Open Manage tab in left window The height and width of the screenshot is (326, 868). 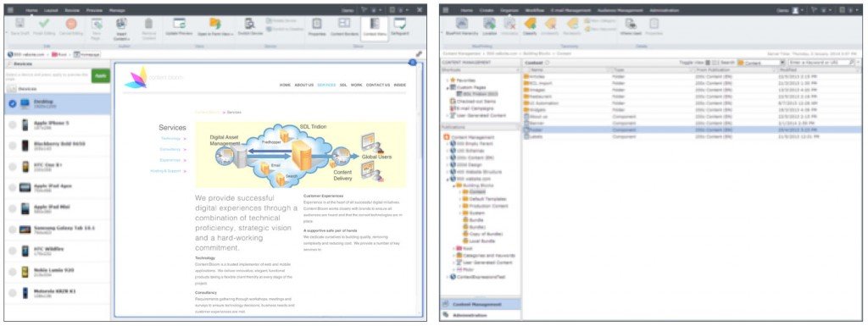[x=117, y=10]
